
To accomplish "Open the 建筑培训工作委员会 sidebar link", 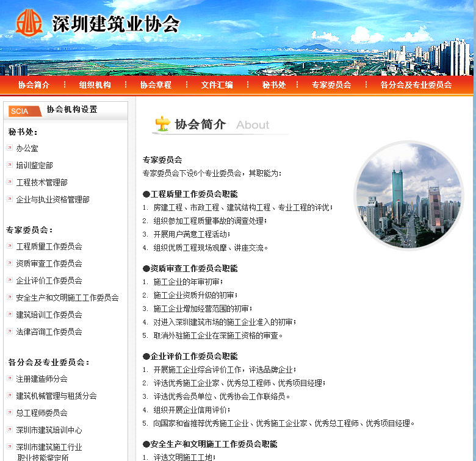I will pyautogui.click(x=49, y=315).
